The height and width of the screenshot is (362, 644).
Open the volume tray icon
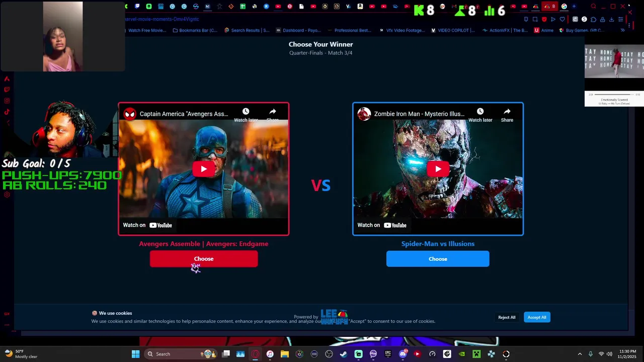609,354
